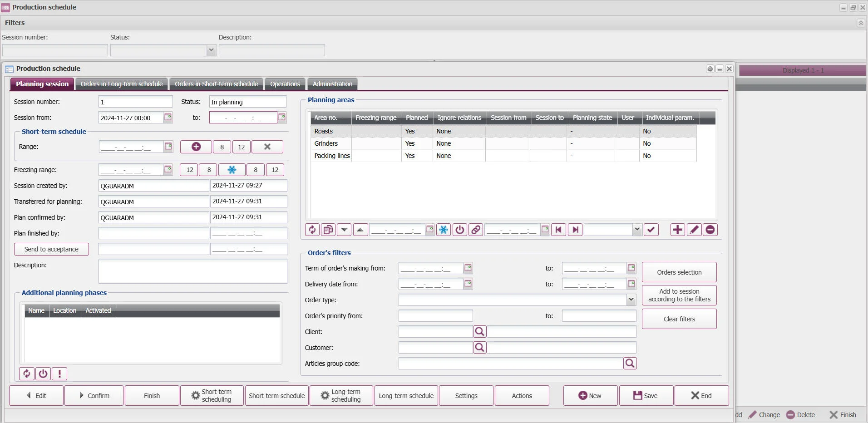Open the Operations tab

point(285,84)
